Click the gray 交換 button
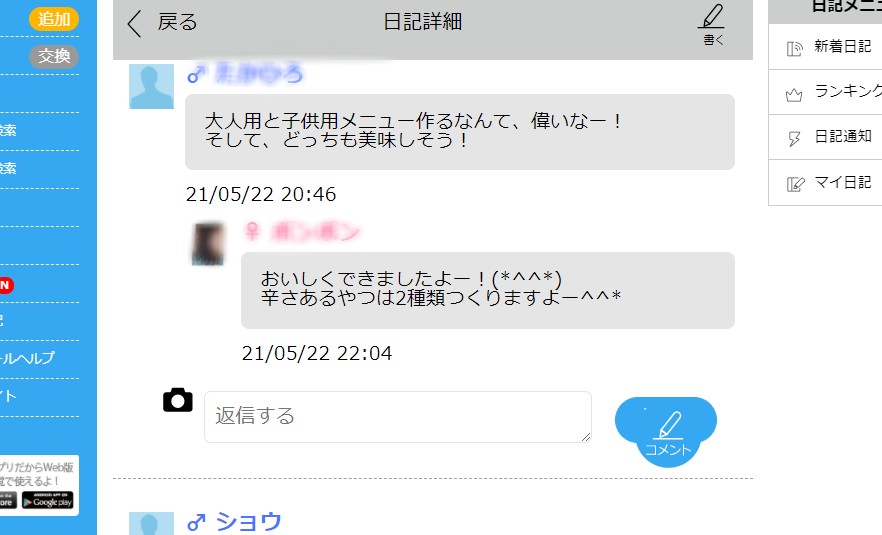This screenshot has width=882, height=535. (54, 56)
